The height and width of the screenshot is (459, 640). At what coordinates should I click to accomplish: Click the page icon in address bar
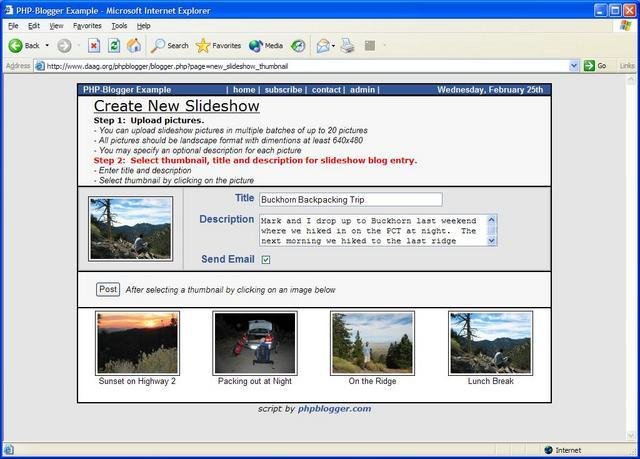(x=40, y=66)
